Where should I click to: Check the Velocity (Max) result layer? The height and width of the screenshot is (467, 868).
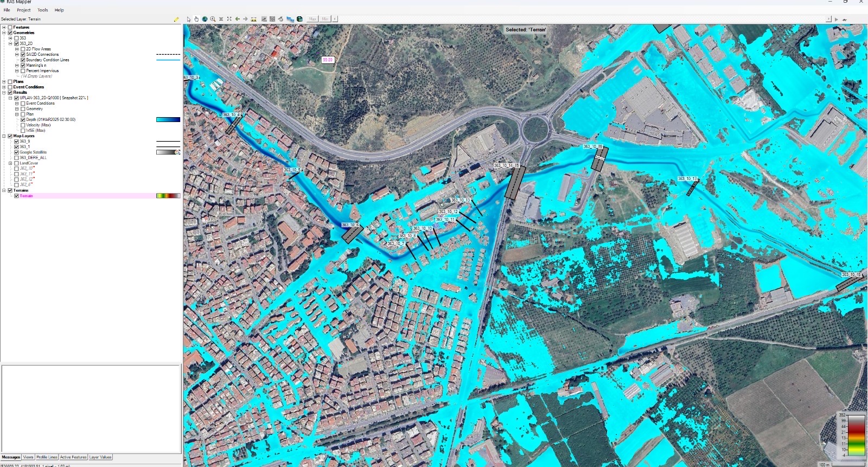coord(23,125)
